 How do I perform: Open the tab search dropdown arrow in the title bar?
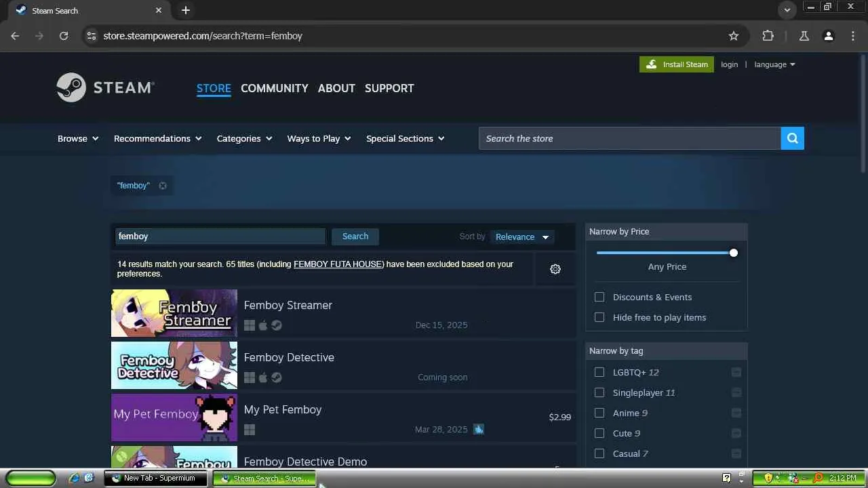coord(787,10)
